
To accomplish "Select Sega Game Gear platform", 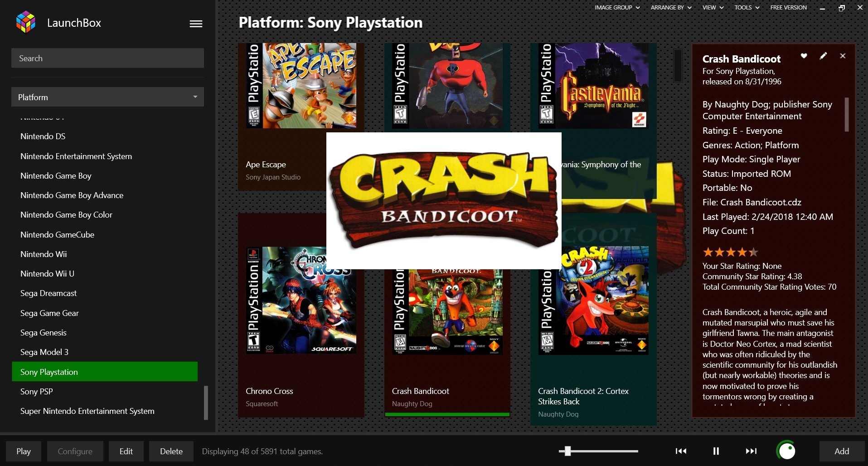I will tap(105, 313).
